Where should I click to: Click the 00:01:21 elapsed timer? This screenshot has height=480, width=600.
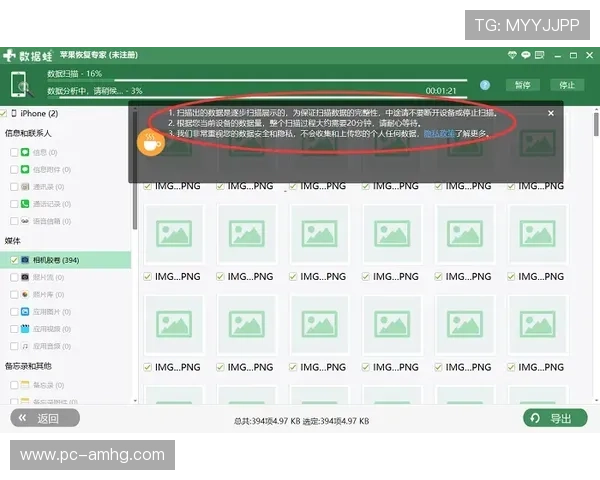coord(441,91)
